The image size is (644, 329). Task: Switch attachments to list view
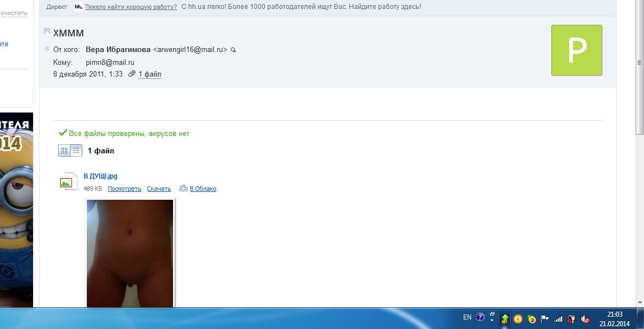coord(76,151)
